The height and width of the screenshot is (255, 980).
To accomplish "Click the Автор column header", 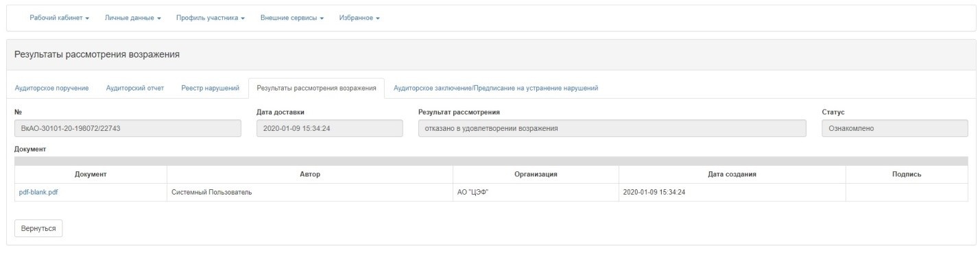I will tap(310, 175).
